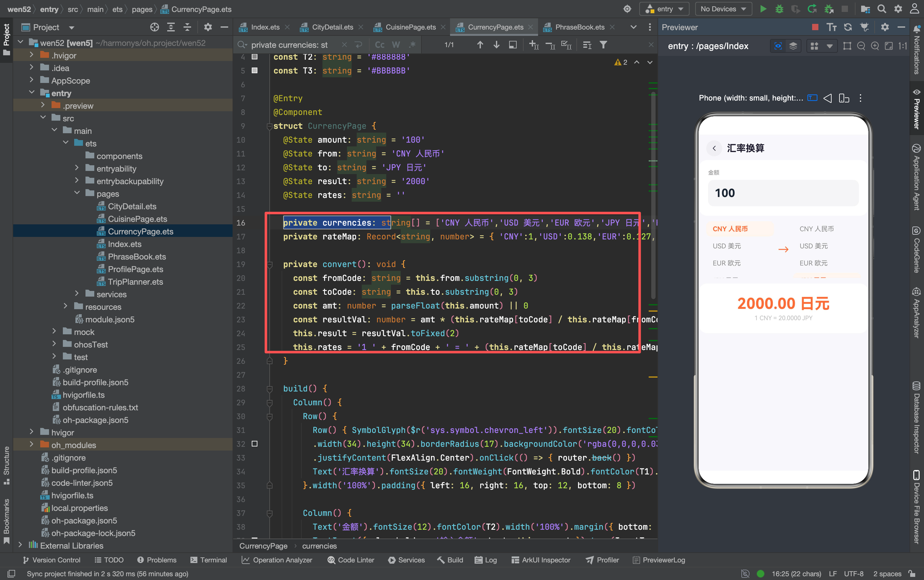Jump to previous search occurrence

(480, 45)
